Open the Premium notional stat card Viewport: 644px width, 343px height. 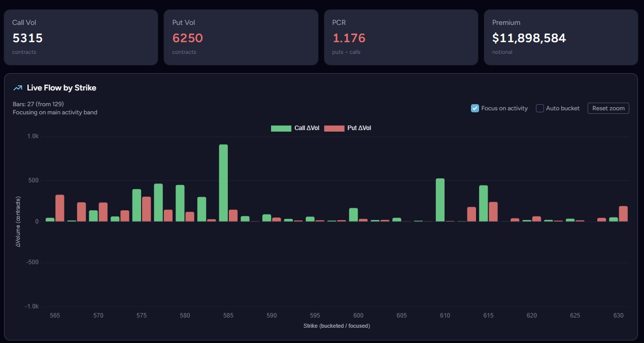tap(561, 37)
